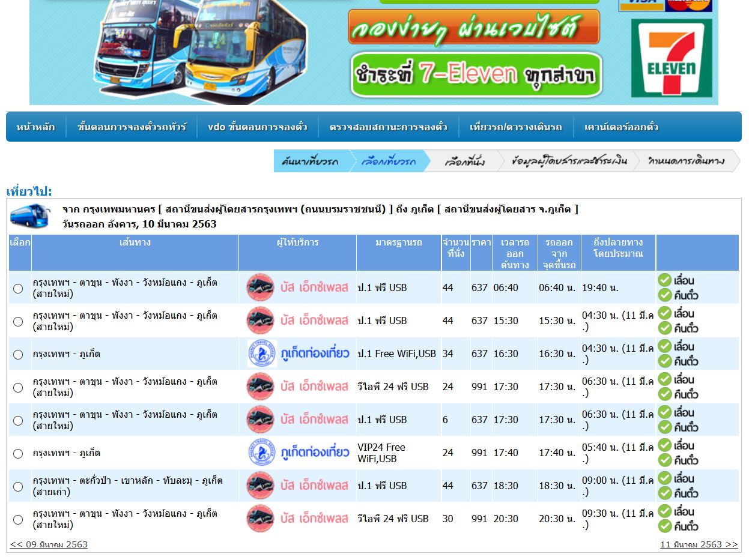Go to next day link 11 มีนาคม 2563 >>
The height and width of the screenshot is (560, 749).
point(699,544)
